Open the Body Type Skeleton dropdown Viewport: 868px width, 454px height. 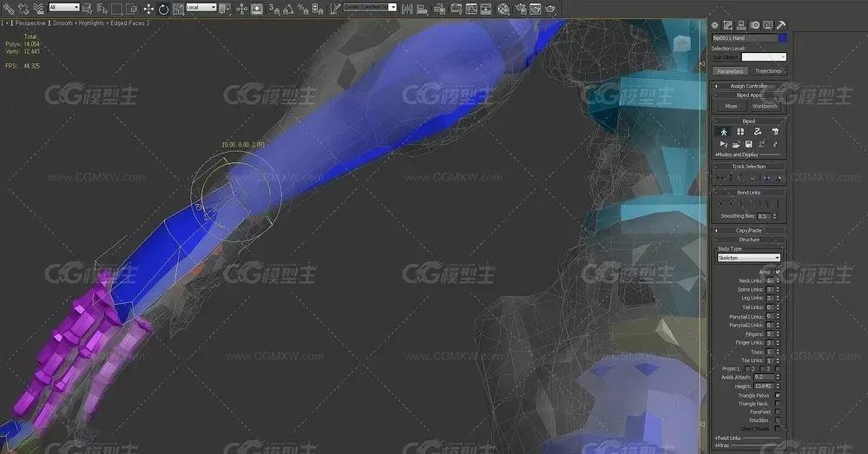[x=748, y=258]
